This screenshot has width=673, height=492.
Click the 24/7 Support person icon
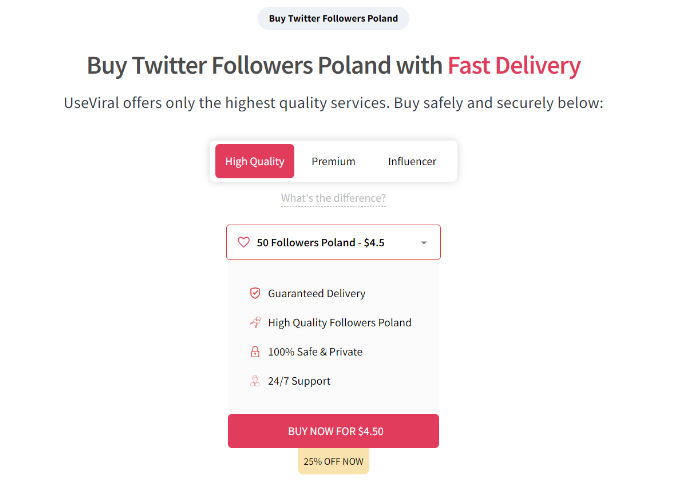[255, 380]
